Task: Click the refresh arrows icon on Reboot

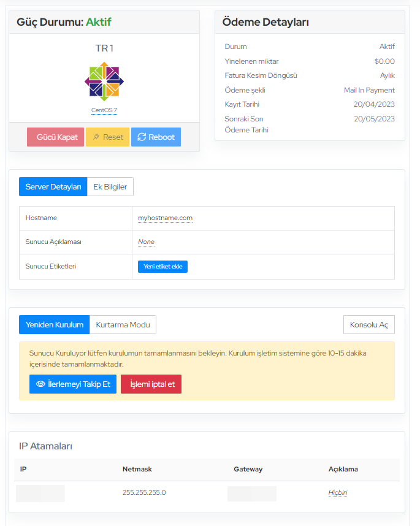Action: pos(142,137)
